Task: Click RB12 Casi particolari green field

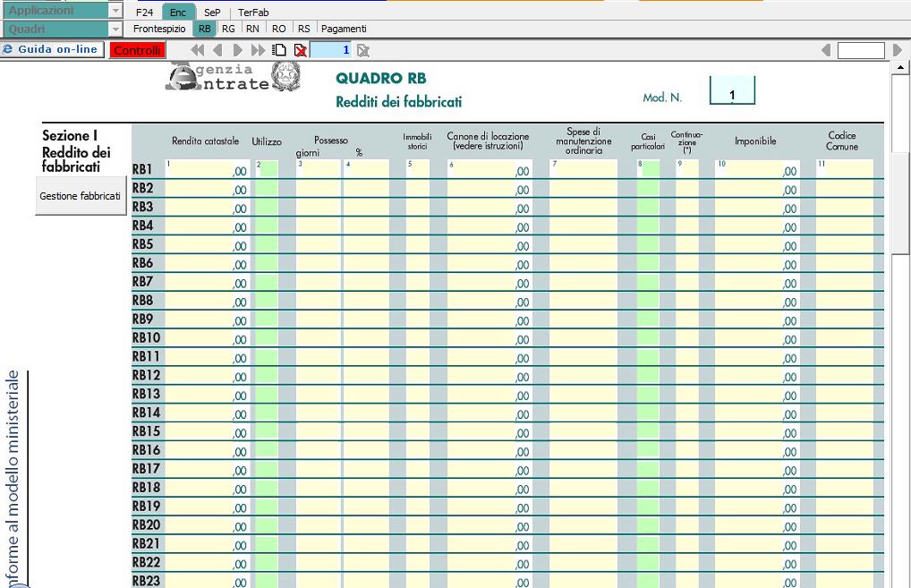Action: point(648,375)
